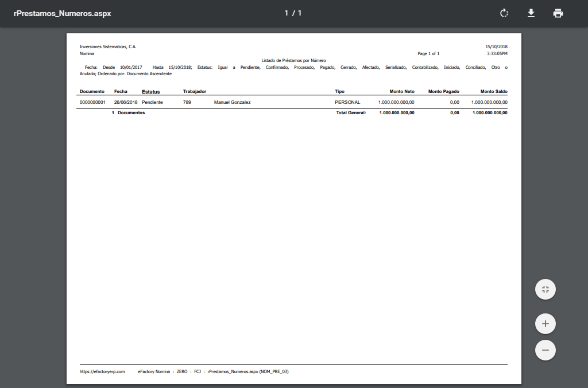
Task: Select the time 3:33:05PM
Action: 497,53
